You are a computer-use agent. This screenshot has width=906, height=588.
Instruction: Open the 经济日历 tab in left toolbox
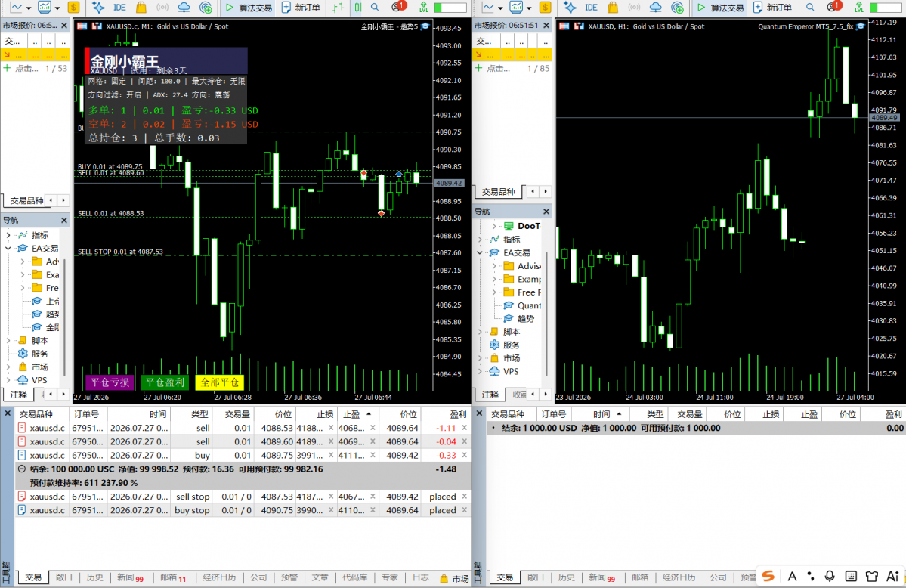click(220, 577)
